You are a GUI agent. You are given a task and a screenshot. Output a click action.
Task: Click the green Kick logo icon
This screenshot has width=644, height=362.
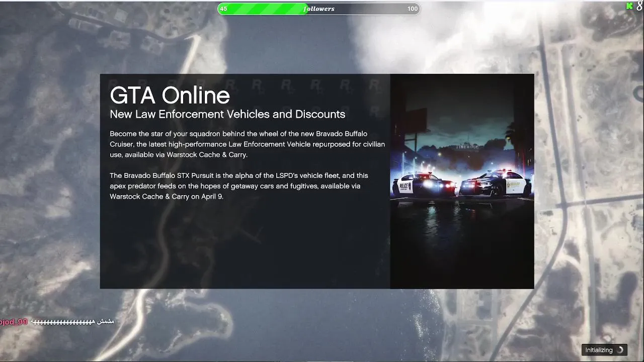pos(629,7)
